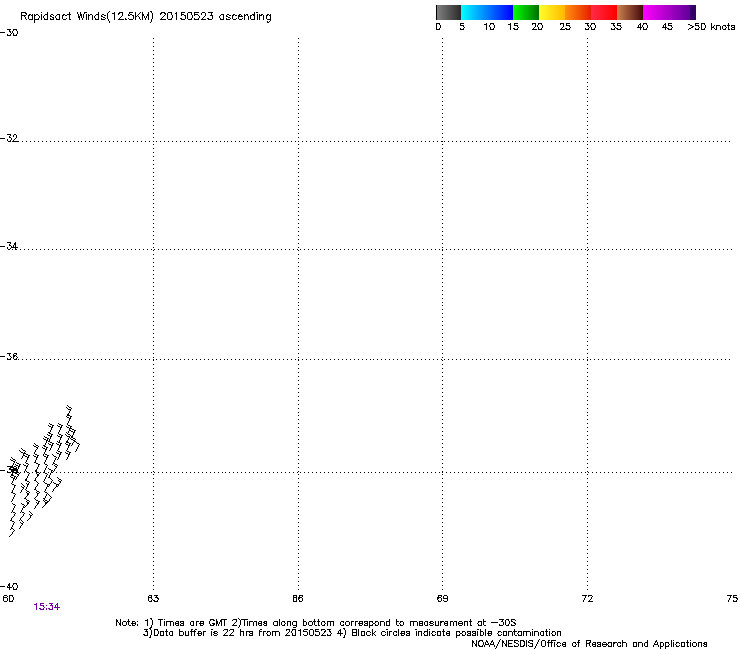The width and height of the screenshot is (740, 650).
Task: Click the longitude label '72'
Action: pyautogui.click(x=587, y=599)
